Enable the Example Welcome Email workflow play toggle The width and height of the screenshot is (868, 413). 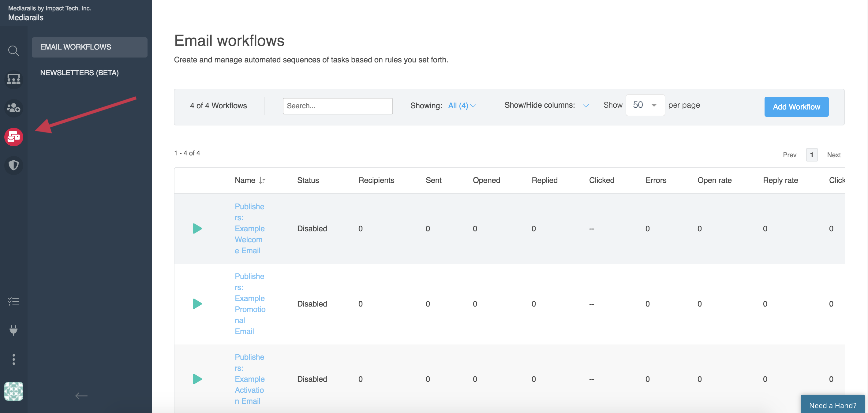197,229
